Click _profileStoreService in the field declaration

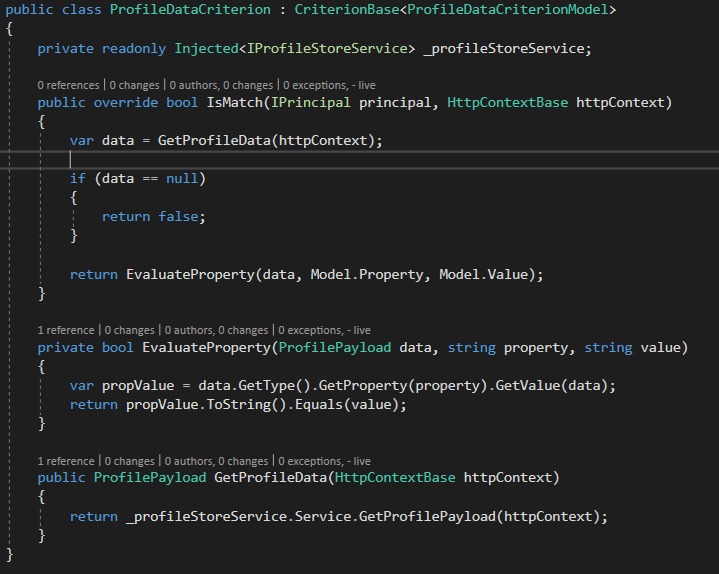(x=503, y=49)
